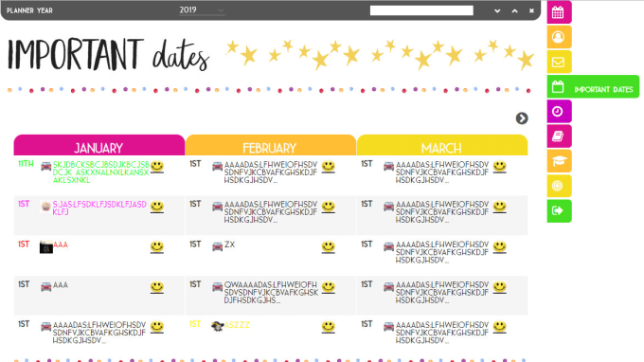Open the calendar view from the sidebar
Image resolution: width=644 pixels, height=362 pixels.
[559, 12]
